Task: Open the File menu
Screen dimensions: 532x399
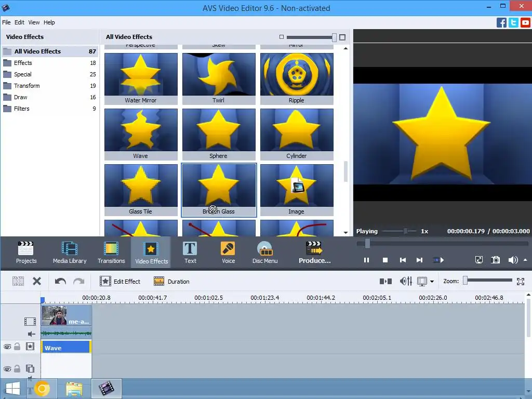Action: tap(6, 22)
